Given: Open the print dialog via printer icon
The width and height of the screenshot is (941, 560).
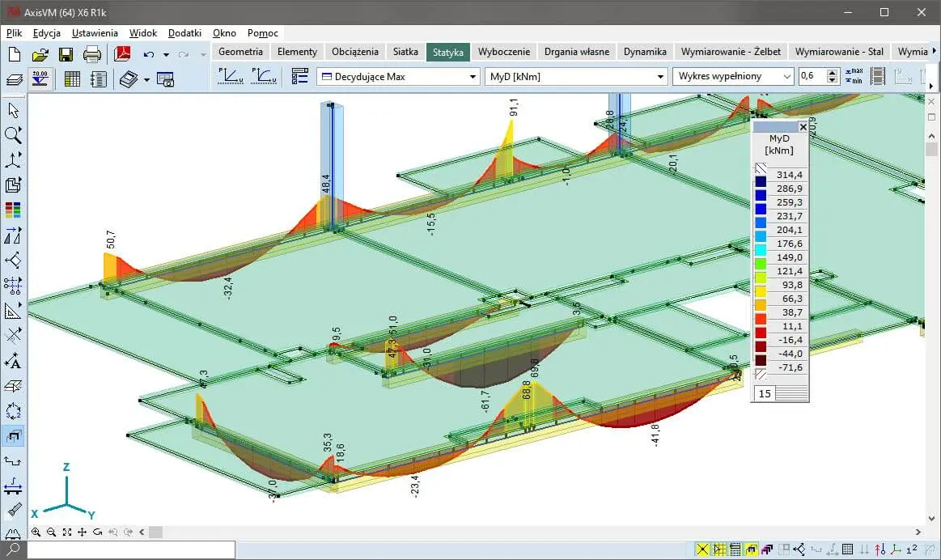Looking at the screenshot, I should [x=92, y=54].
